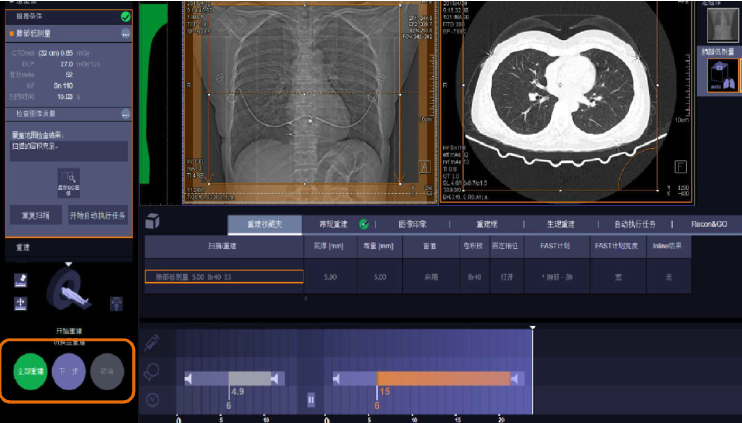Click the 重复扫描 repeat scan button
742x423 pixels.
click(x=36, y=215)
